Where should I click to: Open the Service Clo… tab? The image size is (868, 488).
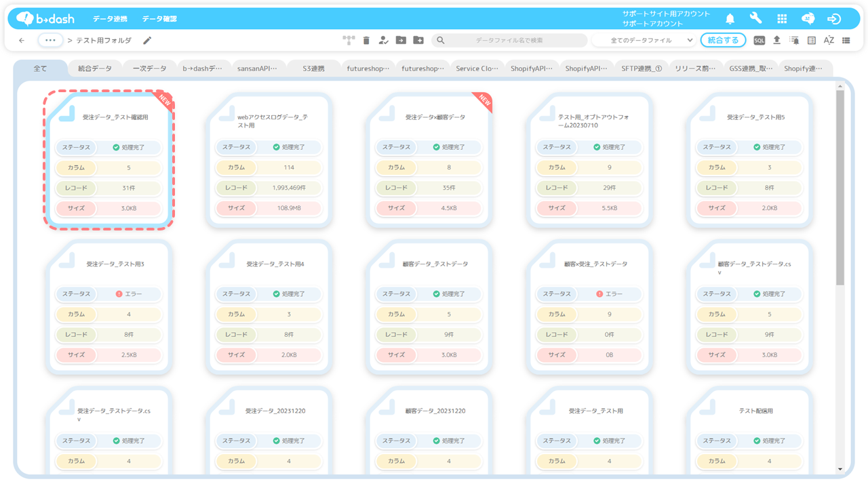point(477,68)
